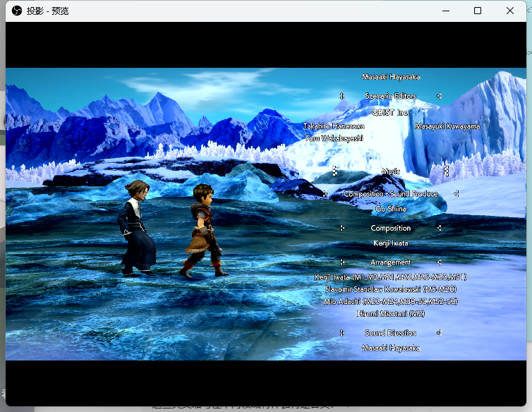Screen dimensions: 532x412
Task: Click the 'Scenario Editors' credit heading
Action: pos(390,96)
